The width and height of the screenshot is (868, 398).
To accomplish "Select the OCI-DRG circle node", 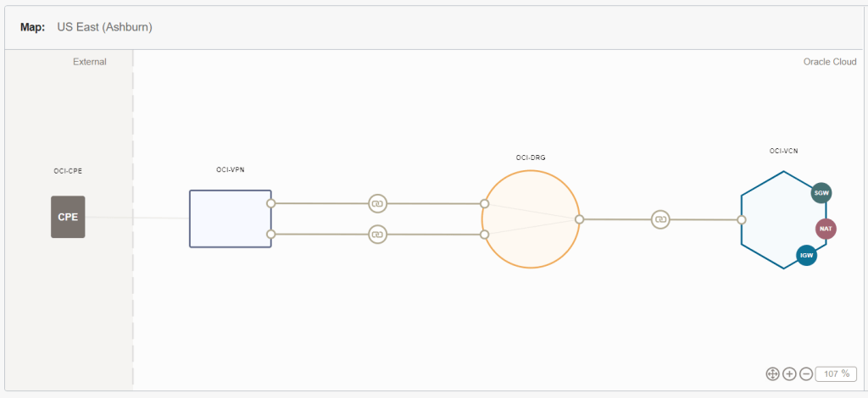I will tap(530, 219).
